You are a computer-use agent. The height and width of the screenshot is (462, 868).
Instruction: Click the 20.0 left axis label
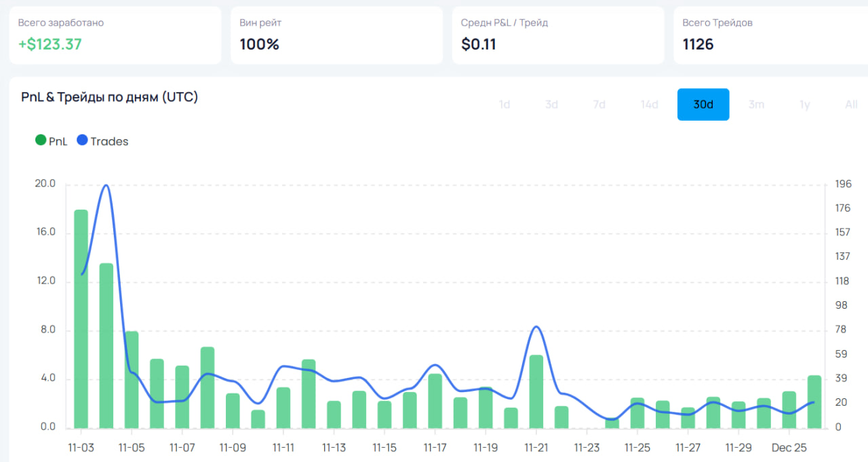(x=45, y=184)
